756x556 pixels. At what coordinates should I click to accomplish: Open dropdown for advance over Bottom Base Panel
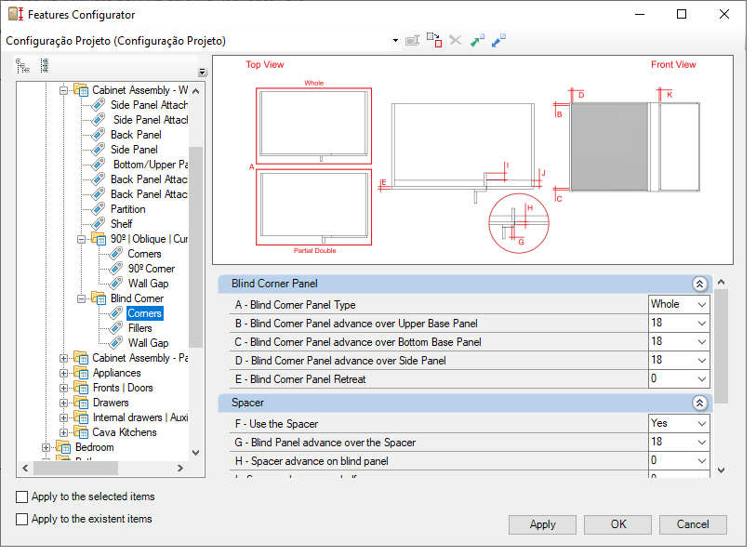(x=702, y=342)
